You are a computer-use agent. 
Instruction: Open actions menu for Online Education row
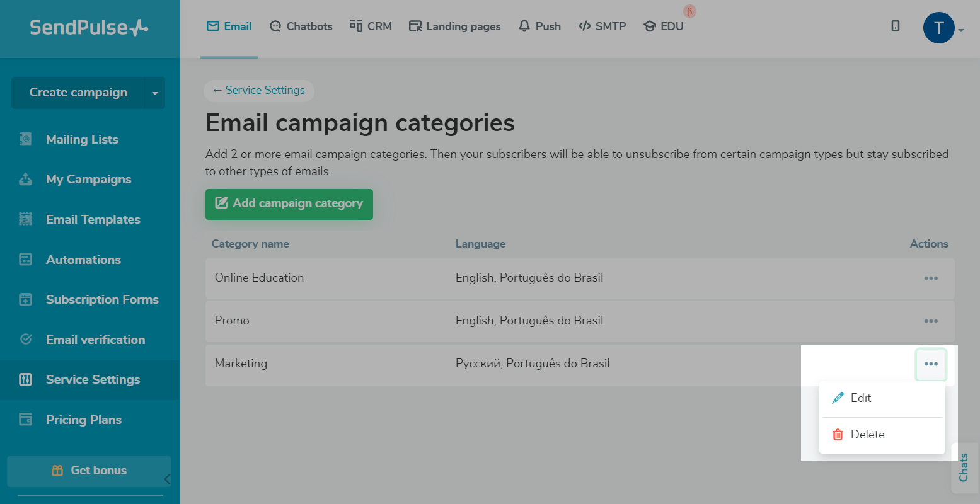tap(931, 278)
